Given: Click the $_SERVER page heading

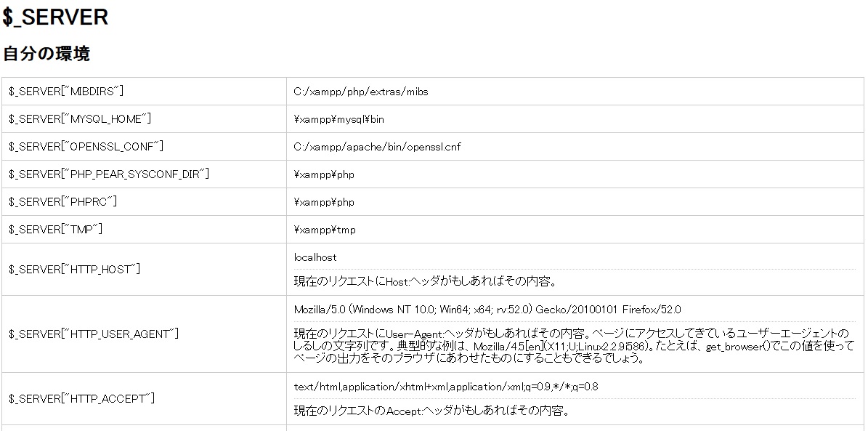Looking at the screenshot, I should (x=55, y=17).
